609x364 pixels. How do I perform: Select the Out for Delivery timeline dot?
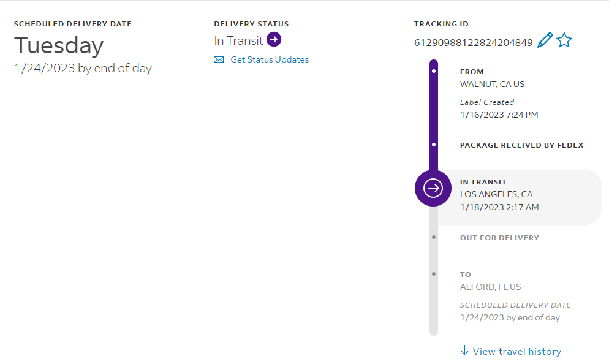click(x=434, y=237)
